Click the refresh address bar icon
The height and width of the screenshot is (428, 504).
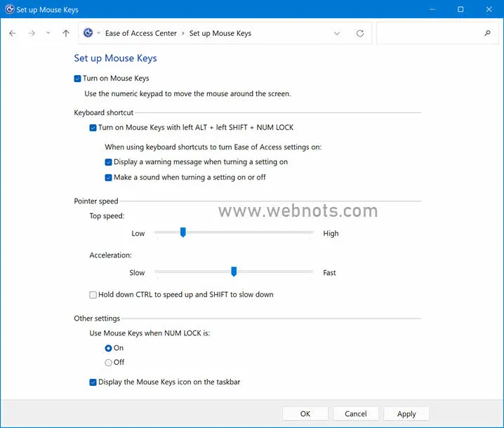pyautogui.click(x=360, y=33)
